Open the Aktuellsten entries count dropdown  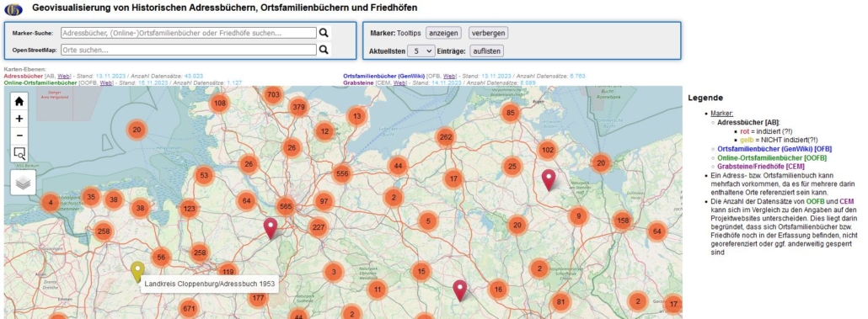coord(421,51)
